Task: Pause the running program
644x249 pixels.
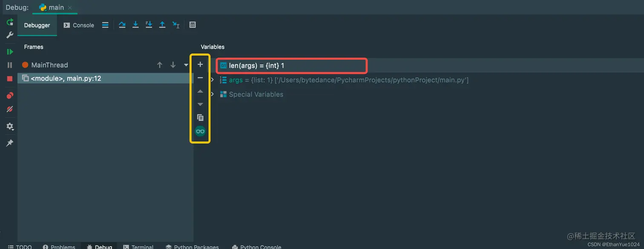Action: (x=10, y=65)
